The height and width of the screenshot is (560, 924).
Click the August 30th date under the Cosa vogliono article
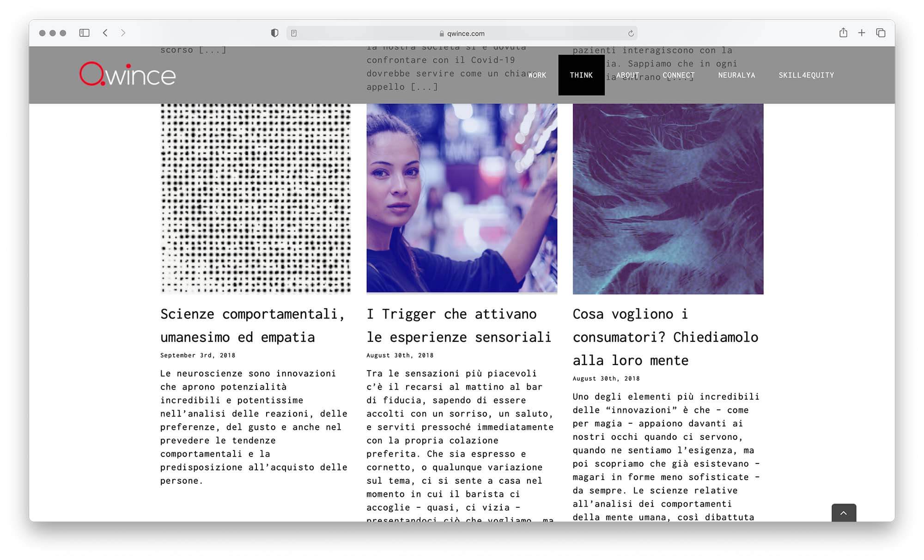[606, 378]
